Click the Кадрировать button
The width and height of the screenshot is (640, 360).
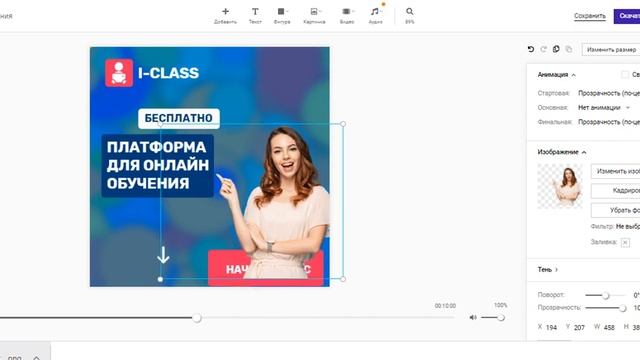tap(616, 191)
